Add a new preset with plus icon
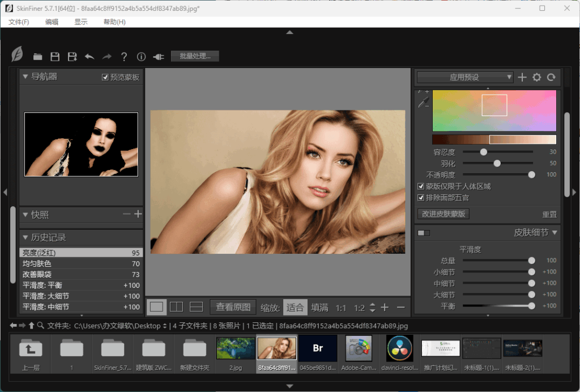The height and width of the screenshot is (392, 580). click(522, 77)
